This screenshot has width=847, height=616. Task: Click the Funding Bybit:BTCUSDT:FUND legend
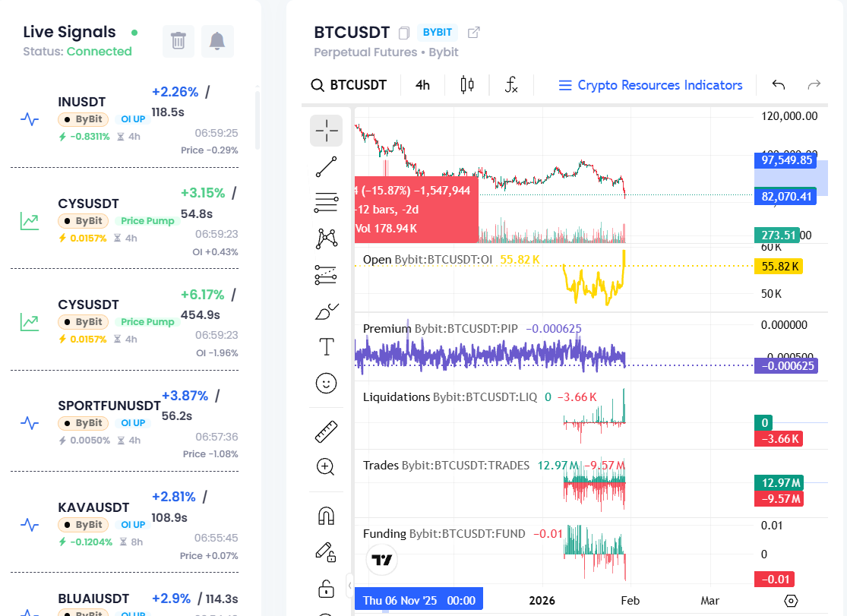463,534
